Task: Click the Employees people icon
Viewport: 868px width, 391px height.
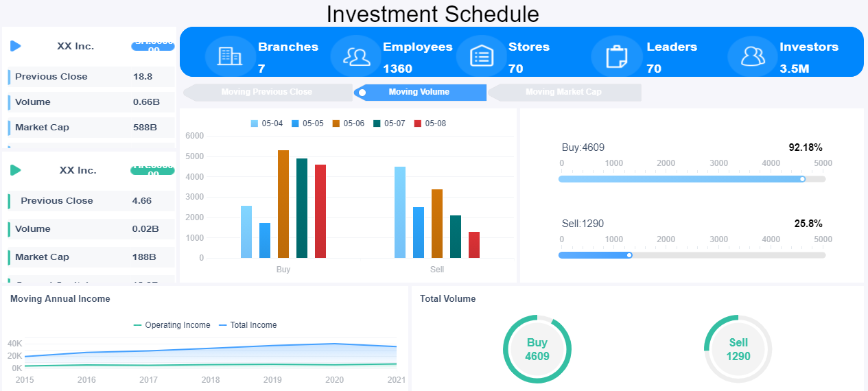Action: tap(356, 56)
